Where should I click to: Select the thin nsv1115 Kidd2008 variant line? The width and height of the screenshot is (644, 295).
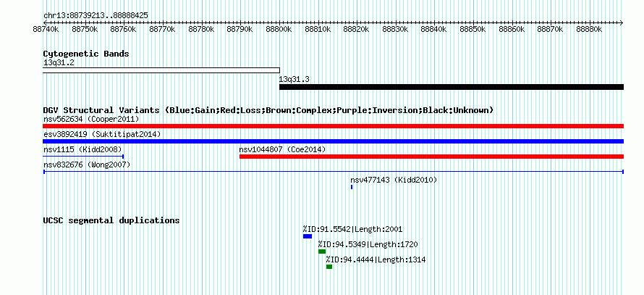coord(83,157)
